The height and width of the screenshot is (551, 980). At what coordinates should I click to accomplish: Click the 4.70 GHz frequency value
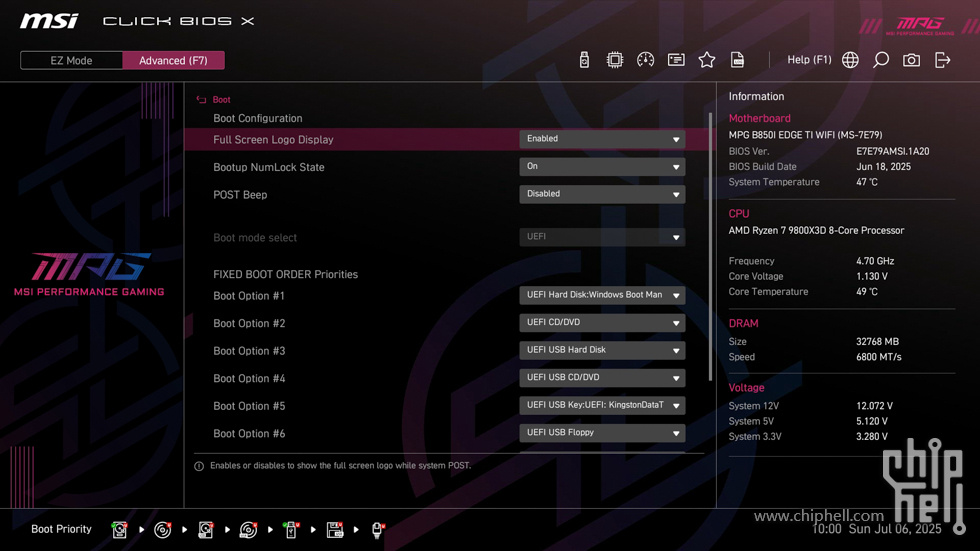pyautogui.click(x=875, y=261)
